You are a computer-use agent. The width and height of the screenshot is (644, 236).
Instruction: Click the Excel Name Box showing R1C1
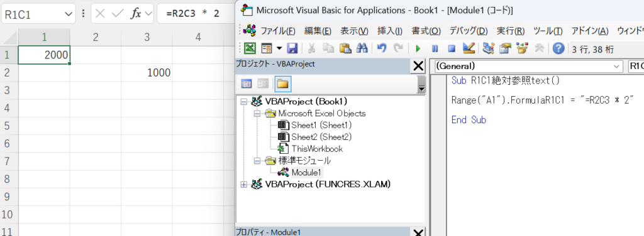pyautogui.click(x=33, y=14)
